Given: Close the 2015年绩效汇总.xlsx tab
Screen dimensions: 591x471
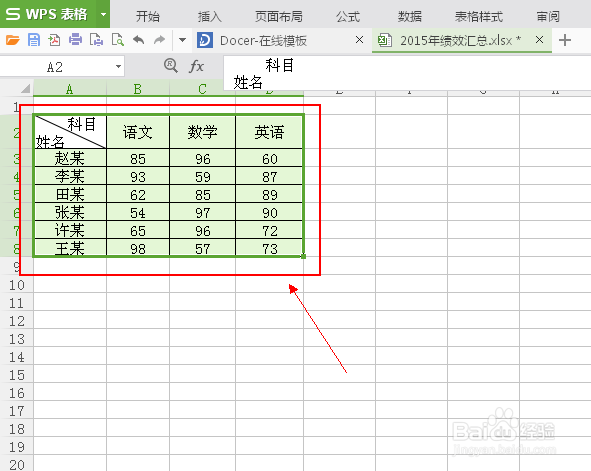Looking at the screenshot, I should [x=540, y=40].
